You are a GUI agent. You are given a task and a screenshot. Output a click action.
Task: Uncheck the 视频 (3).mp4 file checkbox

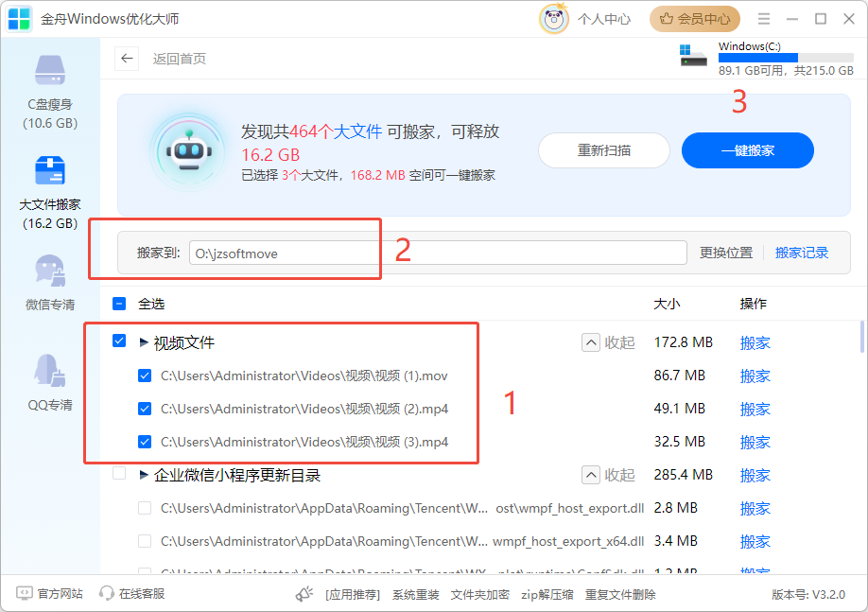pyautogui.click(x=145, y=442)
